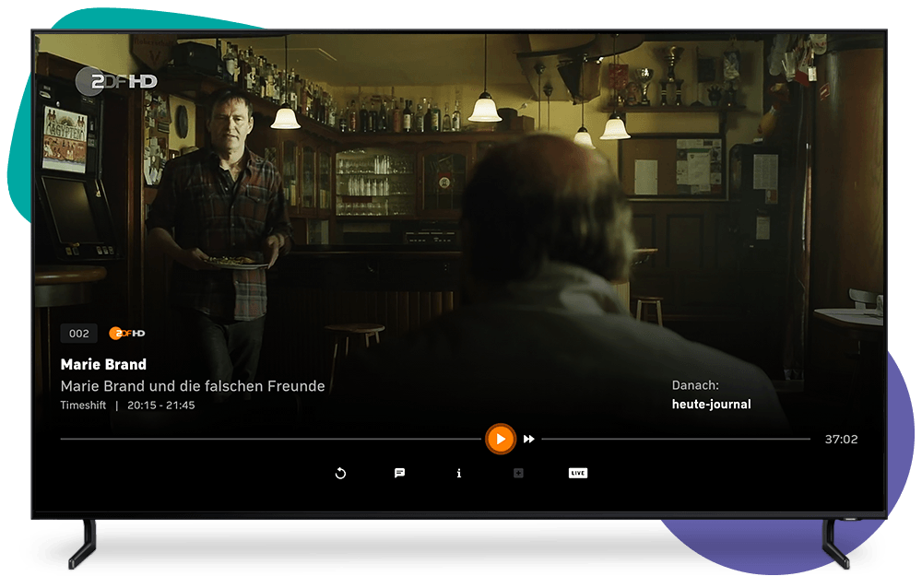Toggle Timeshift mode
The image size is (922, 588).
(83, 404)
